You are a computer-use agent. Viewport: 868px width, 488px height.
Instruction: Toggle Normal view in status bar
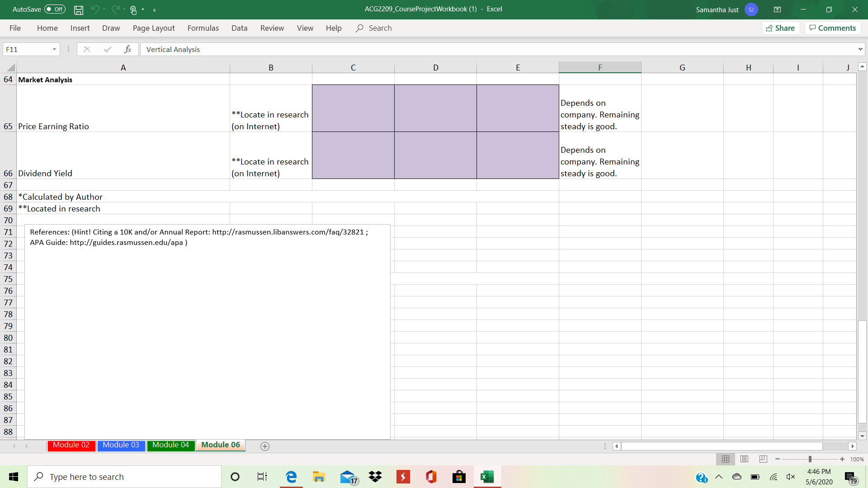pyautogui.click(x=726, y=459)
